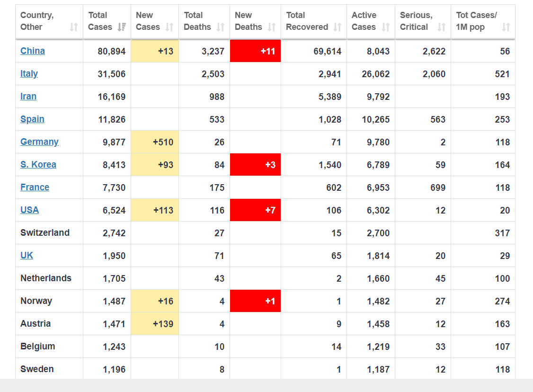Open the China country link
This screenshot has height=392, width=533.
pyautogui.click(x=33, y=51)
